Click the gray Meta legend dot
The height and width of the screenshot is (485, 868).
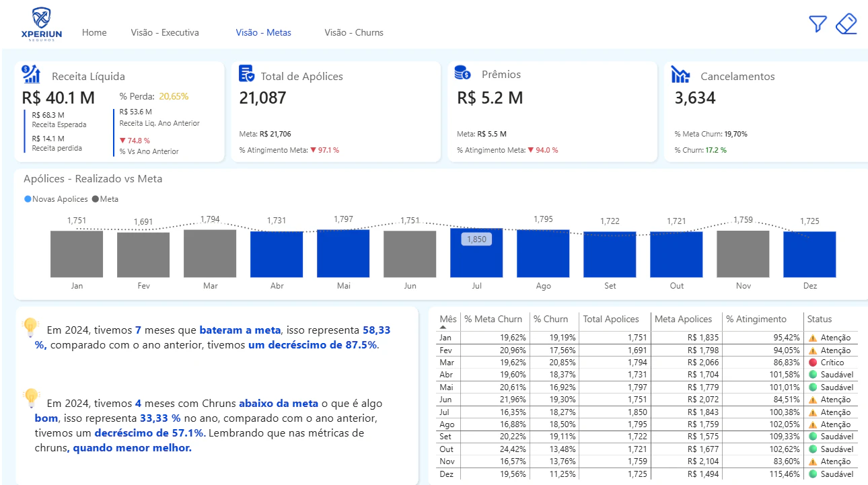[95, 199]
